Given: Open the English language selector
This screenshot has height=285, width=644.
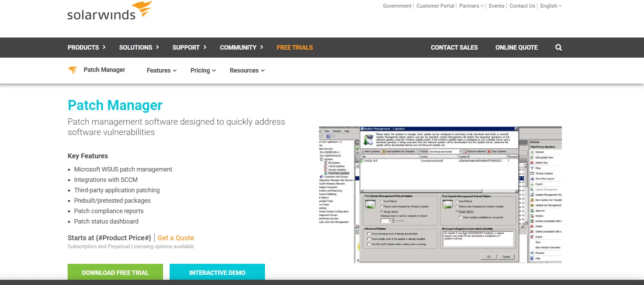Looking at the screenshot, I should 551,6.
